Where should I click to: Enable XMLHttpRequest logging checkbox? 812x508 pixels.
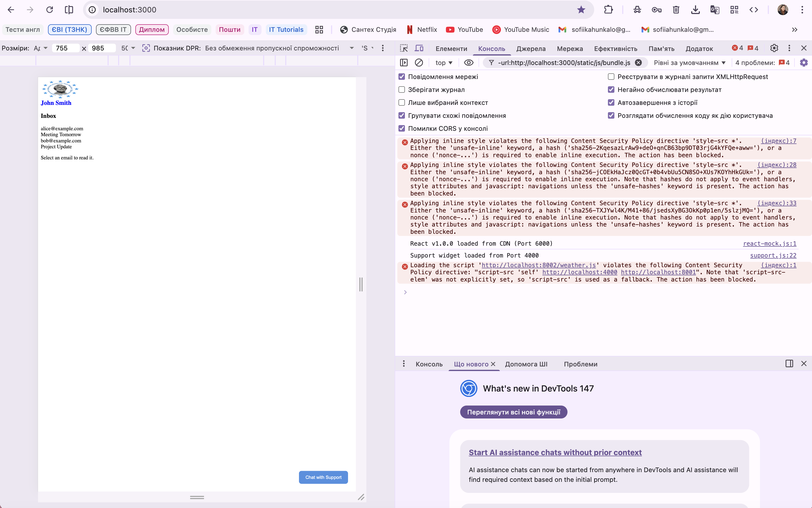point(611,77)
